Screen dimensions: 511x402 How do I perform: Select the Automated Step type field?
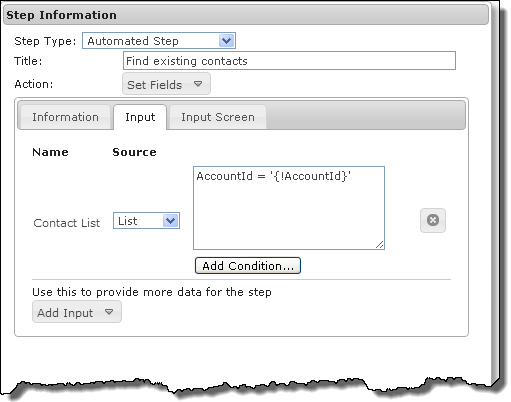pyautogui.click(x=159, y=41)
